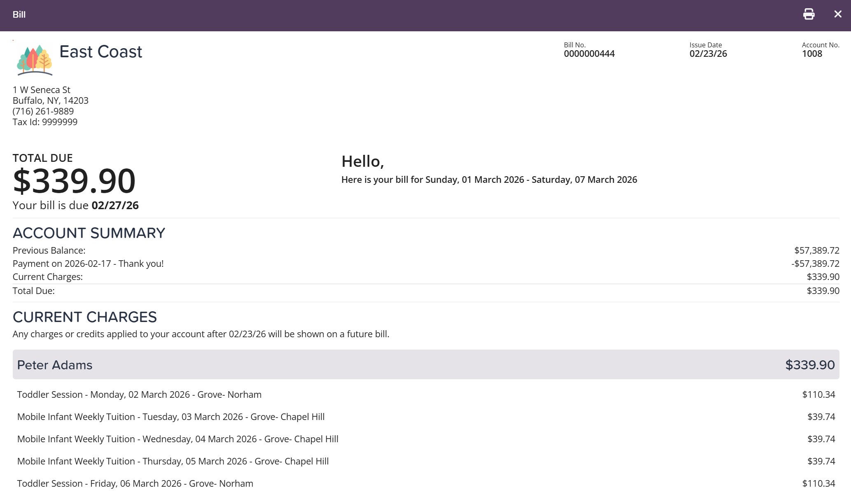Viewport: 851px width, 504px height.
Task: Click the Payment on 2026-02-17 line
Action: pos(88,264)
